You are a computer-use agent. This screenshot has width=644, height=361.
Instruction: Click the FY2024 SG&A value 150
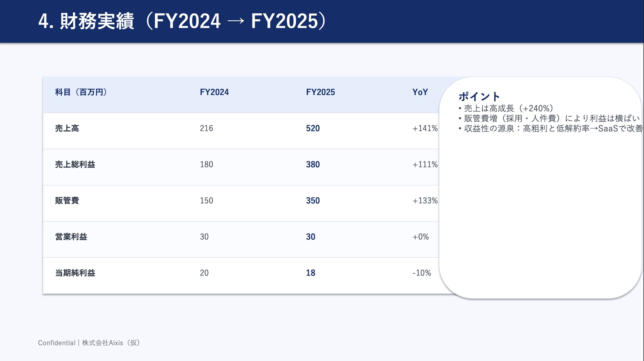click(206, 201)
